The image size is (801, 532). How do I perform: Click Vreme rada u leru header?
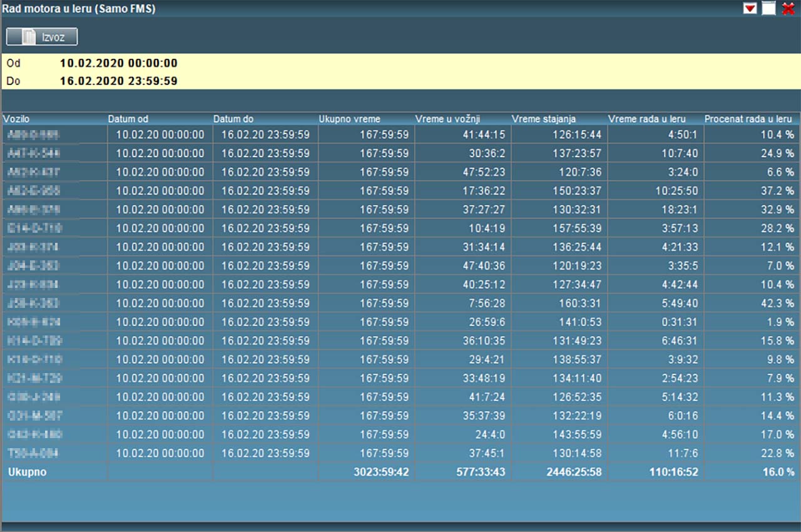pos(647,119)
